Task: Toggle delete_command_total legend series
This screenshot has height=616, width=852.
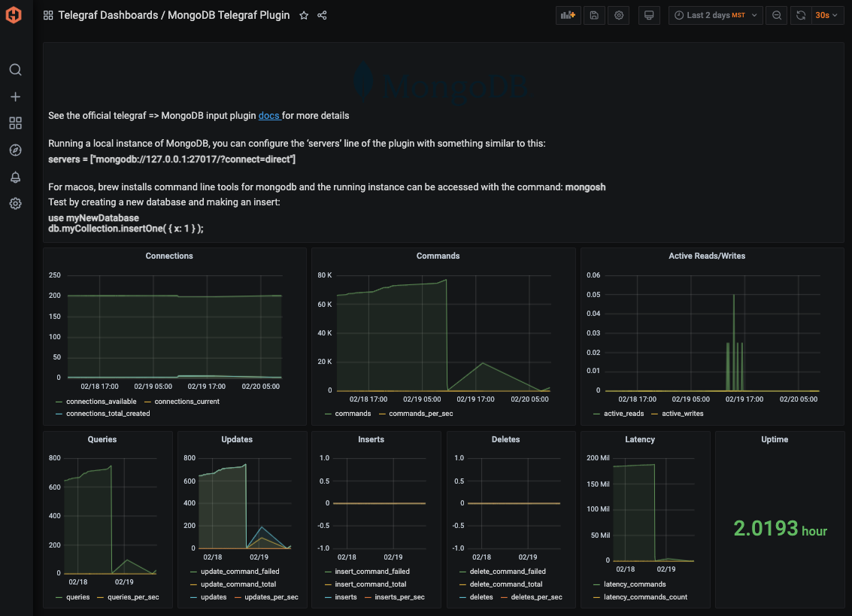Action: click(506, 584)
